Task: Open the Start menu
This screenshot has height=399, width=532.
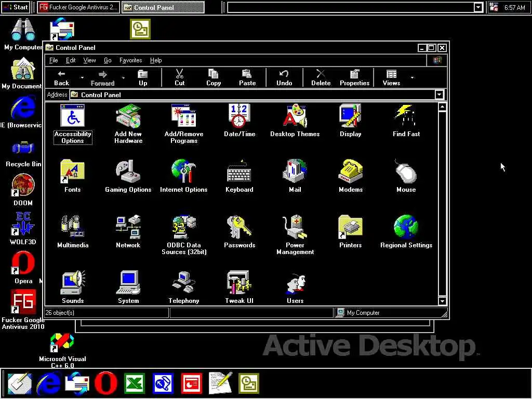Action: click(16, 7)
